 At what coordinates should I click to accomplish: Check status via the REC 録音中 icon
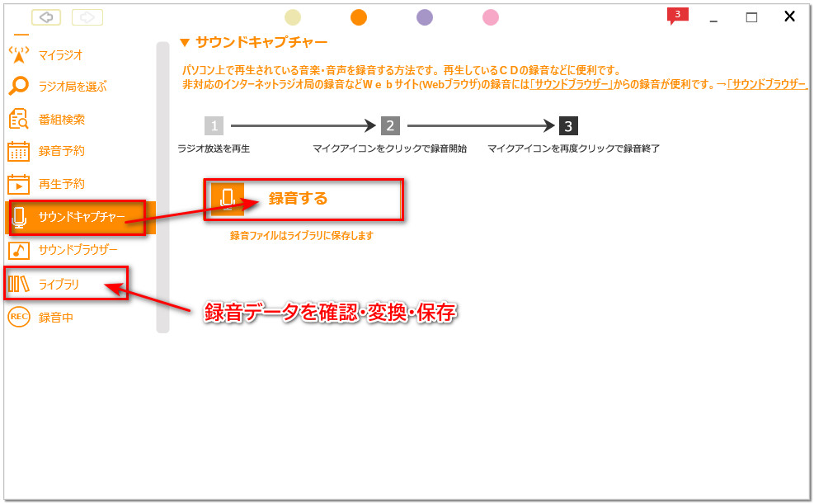click(x=21, y=314)
